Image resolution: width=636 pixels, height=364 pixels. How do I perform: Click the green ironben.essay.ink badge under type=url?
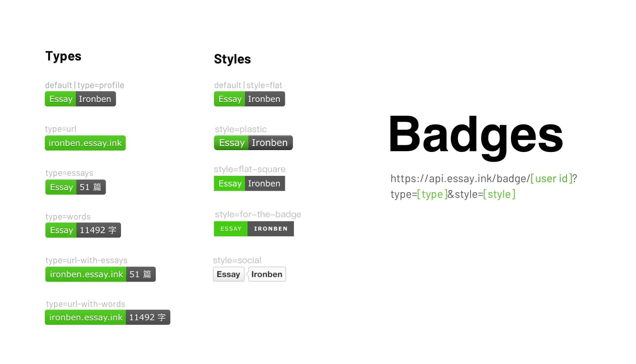point(85,143)
